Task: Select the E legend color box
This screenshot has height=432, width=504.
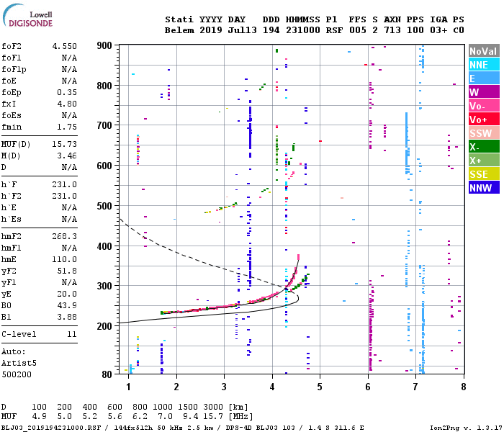Action: tap(484, 78)
